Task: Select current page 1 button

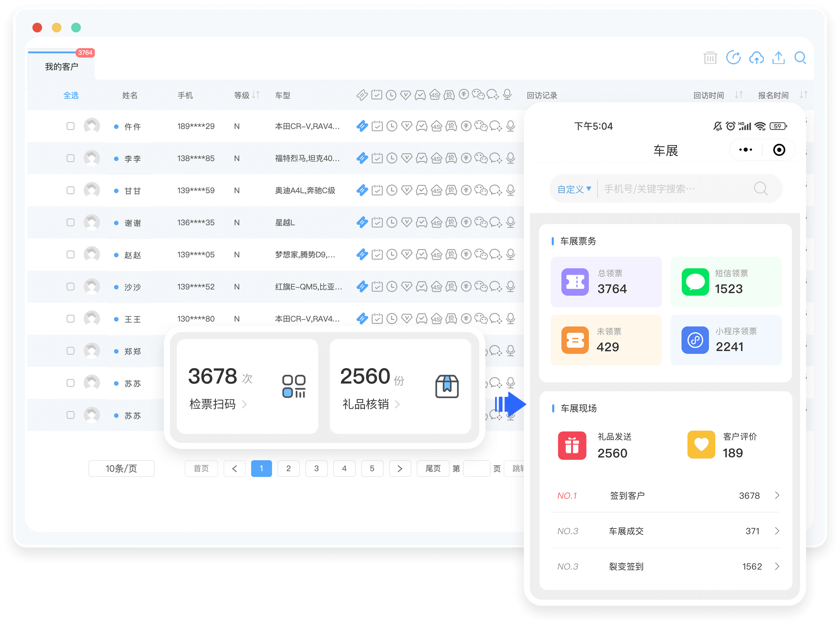Action: (261, 468)
